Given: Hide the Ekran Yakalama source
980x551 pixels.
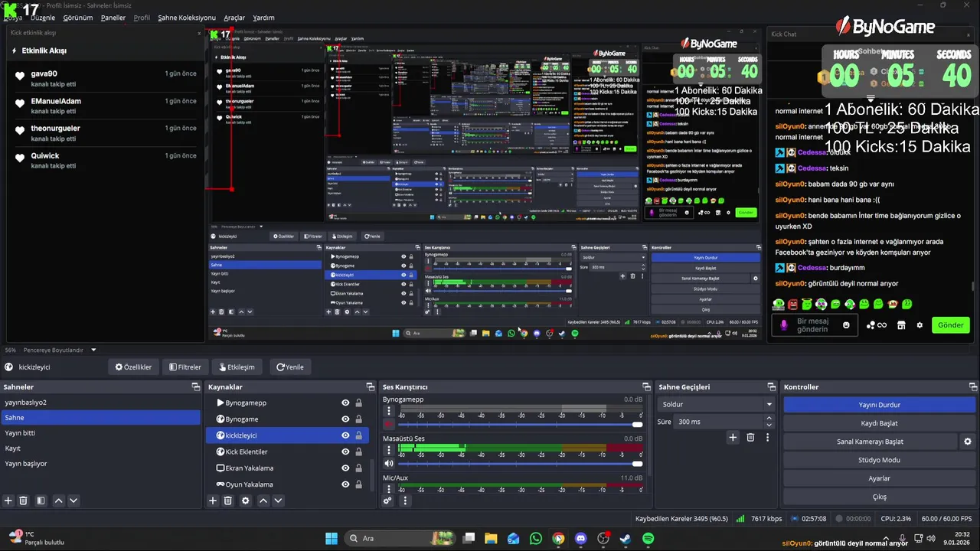Looking at the screenshot, I should pyautogui.click(x=345, y=468).
